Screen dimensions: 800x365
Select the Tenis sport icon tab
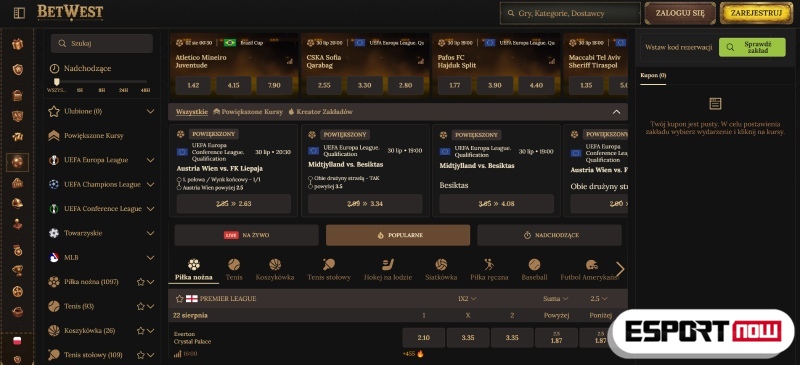234,269
